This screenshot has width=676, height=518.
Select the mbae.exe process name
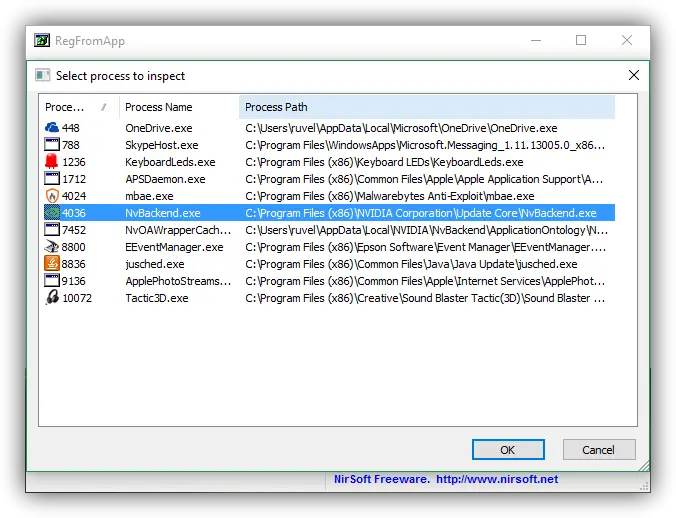click(149, 196)
